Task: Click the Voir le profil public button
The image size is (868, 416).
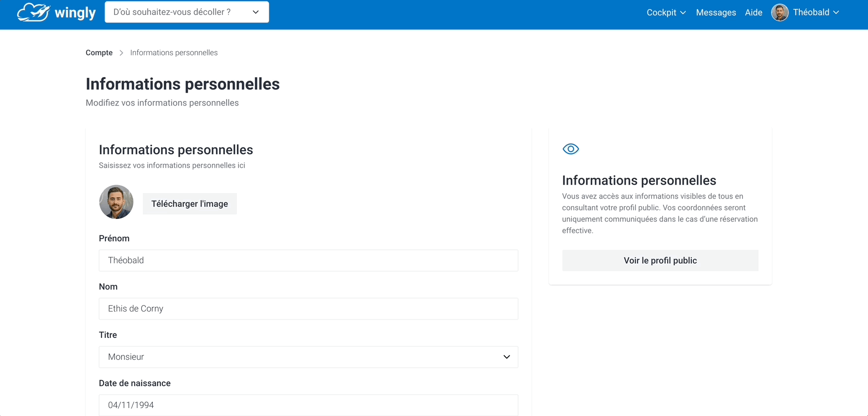Action: coord(660,261)
